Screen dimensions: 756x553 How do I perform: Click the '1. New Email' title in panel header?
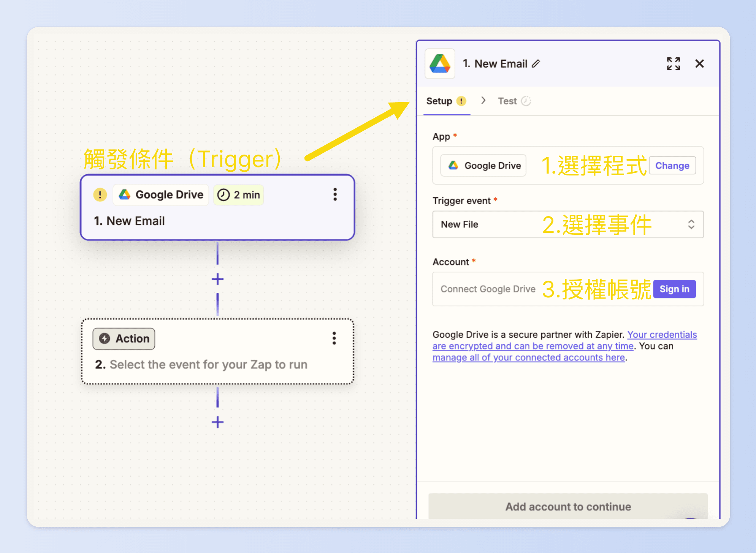point(495,64)
